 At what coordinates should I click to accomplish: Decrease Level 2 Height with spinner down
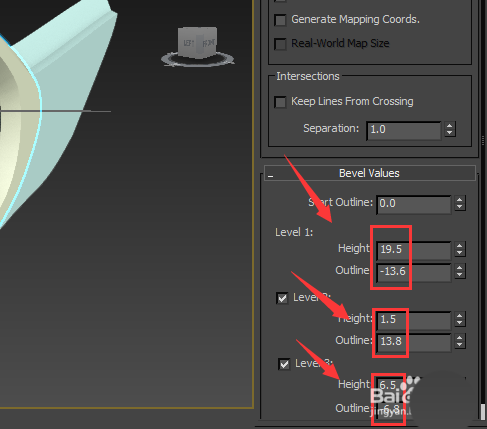[x=460, y=323]
